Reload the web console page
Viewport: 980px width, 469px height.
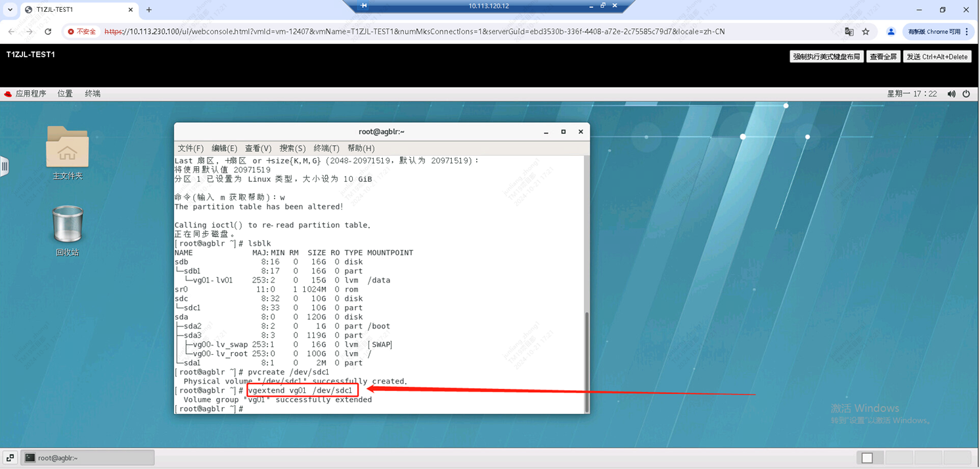click(x=48, y=32)
